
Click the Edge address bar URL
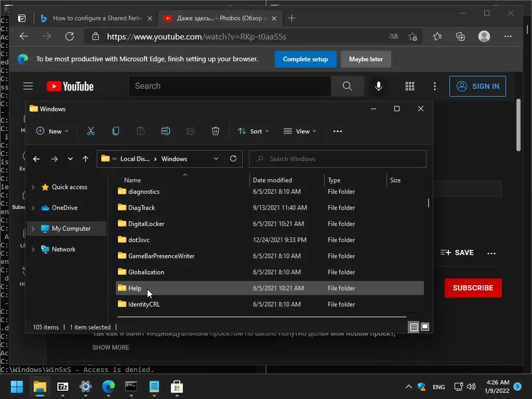[x=196, y=37]
